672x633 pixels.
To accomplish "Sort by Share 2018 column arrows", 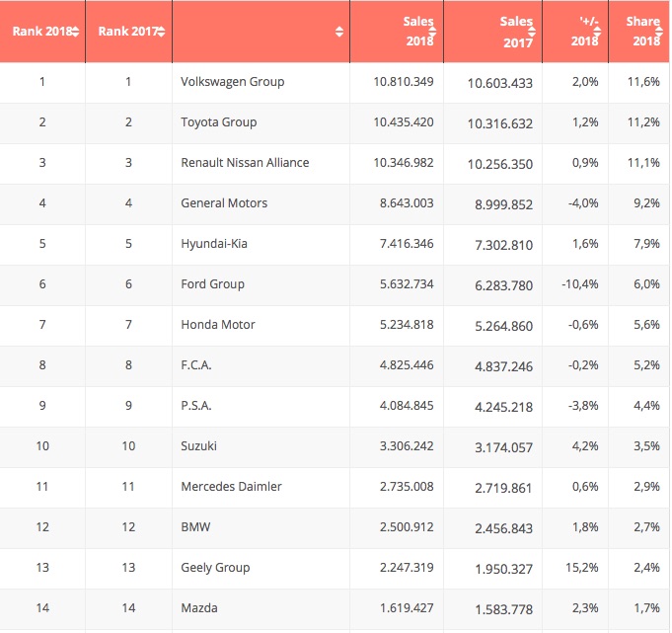I will point(659,32).
